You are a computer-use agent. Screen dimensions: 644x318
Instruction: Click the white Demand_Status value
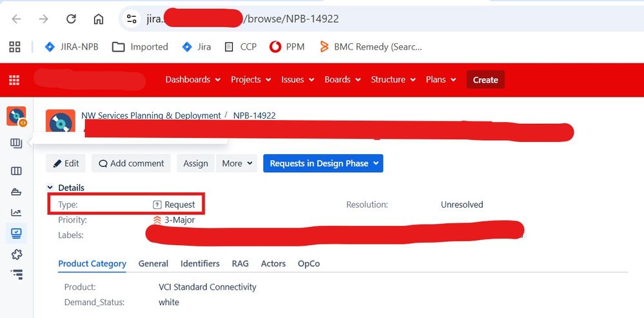pyautogui.click(x=169, y=303)
